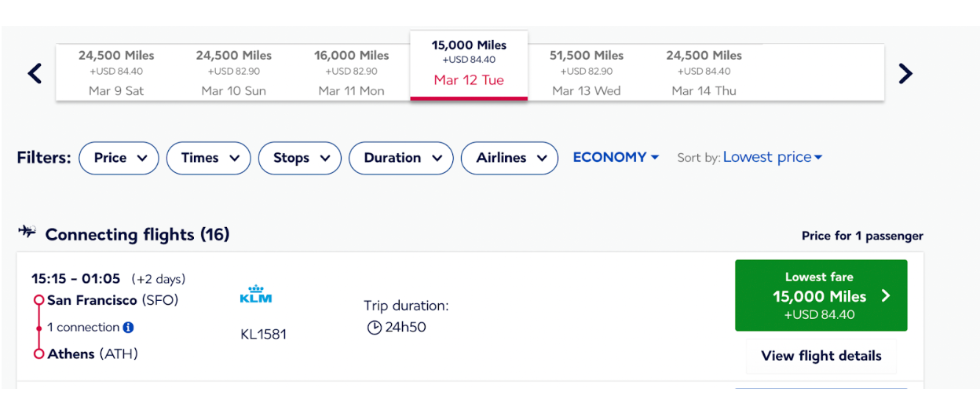Viewport: 980px width, 396px height.
Task: Open the Sort by Lowest price menu
Action: pyautogui.click(x=773, y=157)
